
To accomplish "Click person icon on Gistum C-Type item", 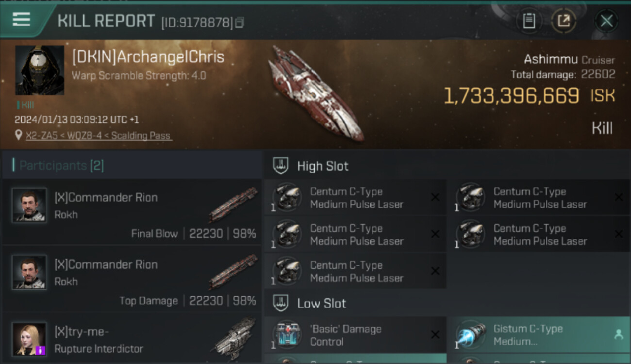I will [618, 334].
